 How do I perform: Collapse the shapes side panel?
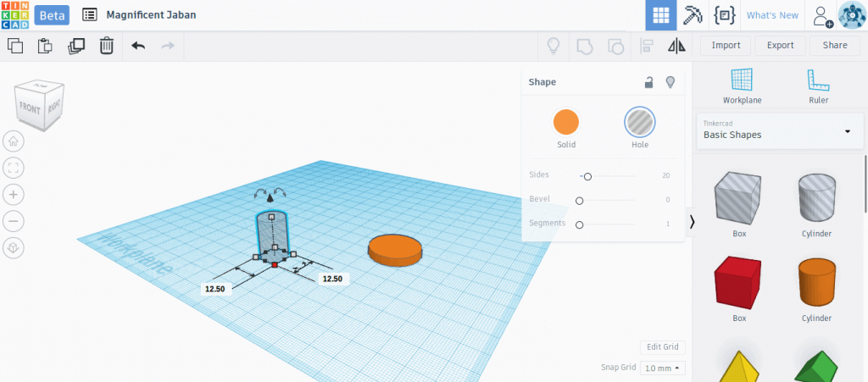[x=692, y=222]
